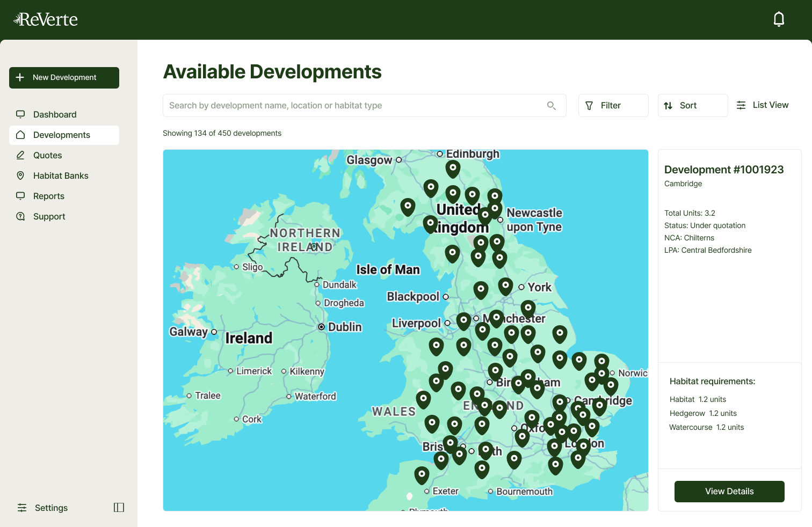Select the map pin beside York
The height and width of the screenshot is (527, 812).
(x=505, y=286)
